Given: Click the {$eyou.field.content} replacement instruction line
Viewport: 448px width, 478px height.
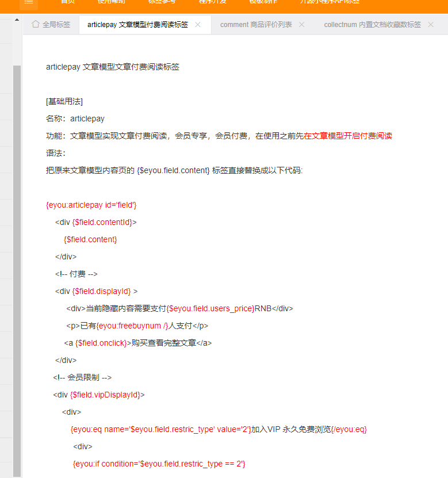Looking at the screenshot, I should click(x=174, y=170).
